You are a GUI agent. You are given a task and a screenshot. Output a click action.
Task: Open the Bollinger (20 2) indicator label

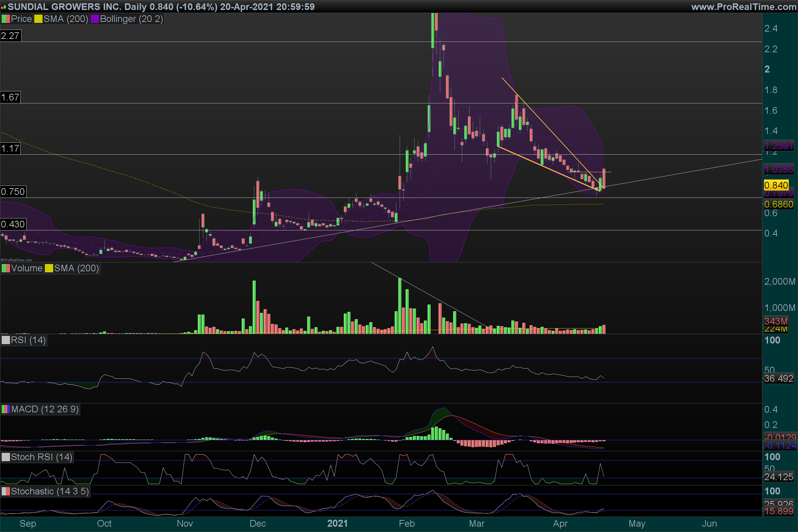point(131,19)
